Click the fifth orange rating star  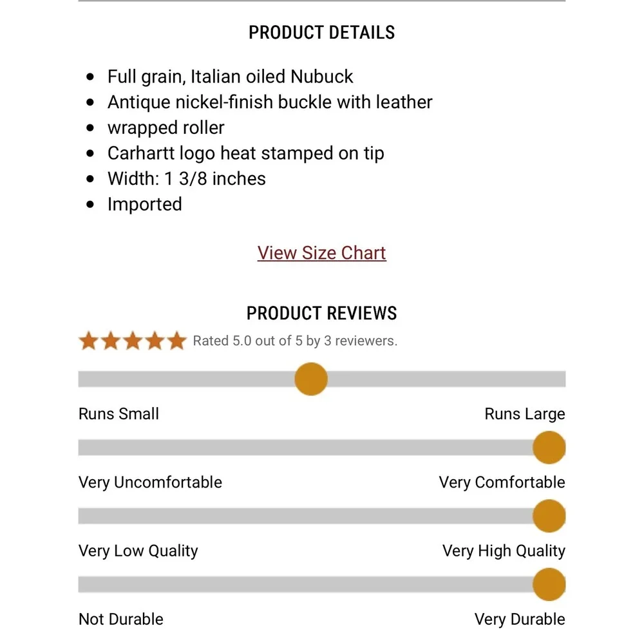[177, 341]
